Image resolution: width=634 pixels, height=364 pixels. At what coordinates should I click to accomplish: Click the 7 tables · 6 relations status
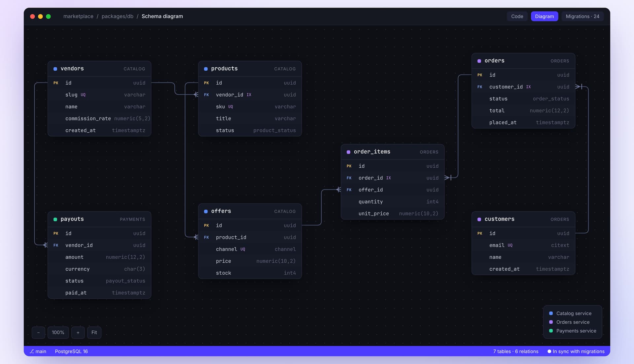(515, 351)
